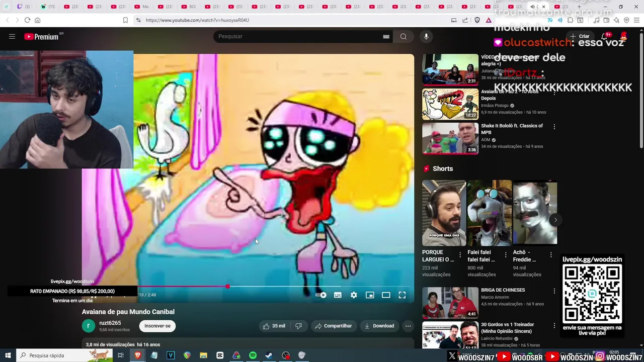Like the video with 35 mil thumbs up
This screenshot has height=362, width=644.
pyautogui.click(x=274, y=326)
